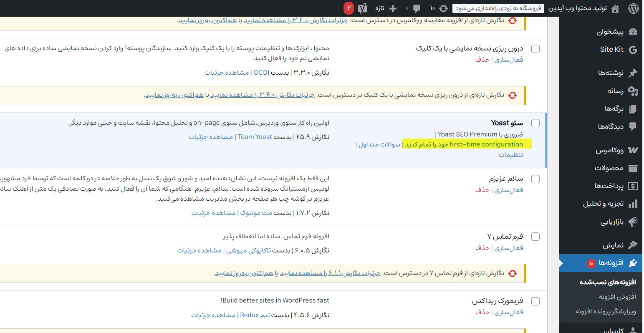Screen dimensions: 644x333
Task: Click the home icon beside site name
Action: click(x=615, y=8)
